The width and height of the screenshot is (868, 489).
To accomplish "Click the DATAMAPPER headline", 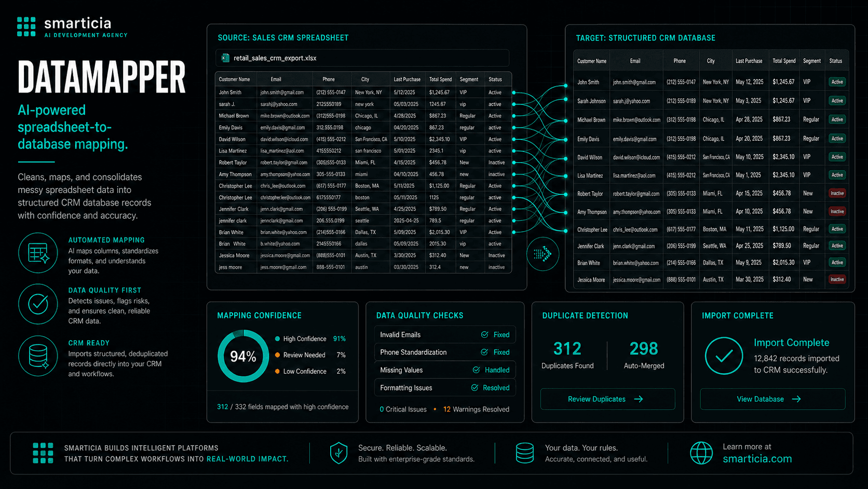I will pos(102,77).
